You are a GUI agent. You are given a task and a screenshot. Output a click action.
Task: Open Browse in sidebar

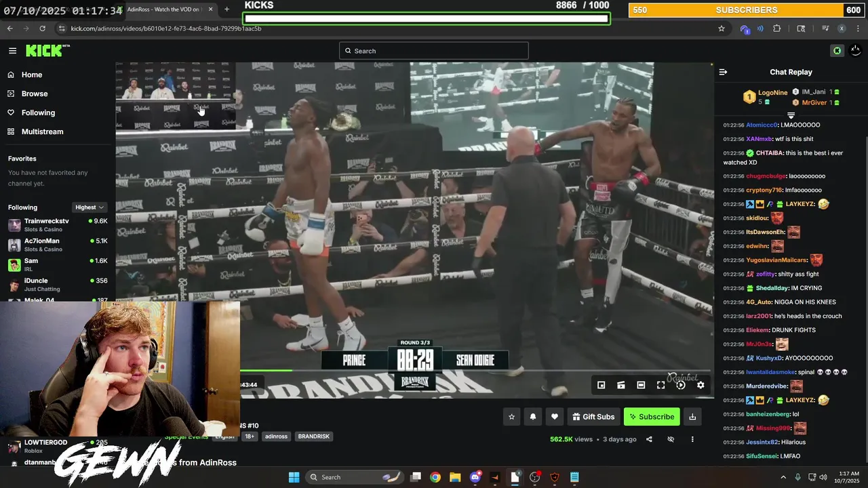tap(34, 94)
